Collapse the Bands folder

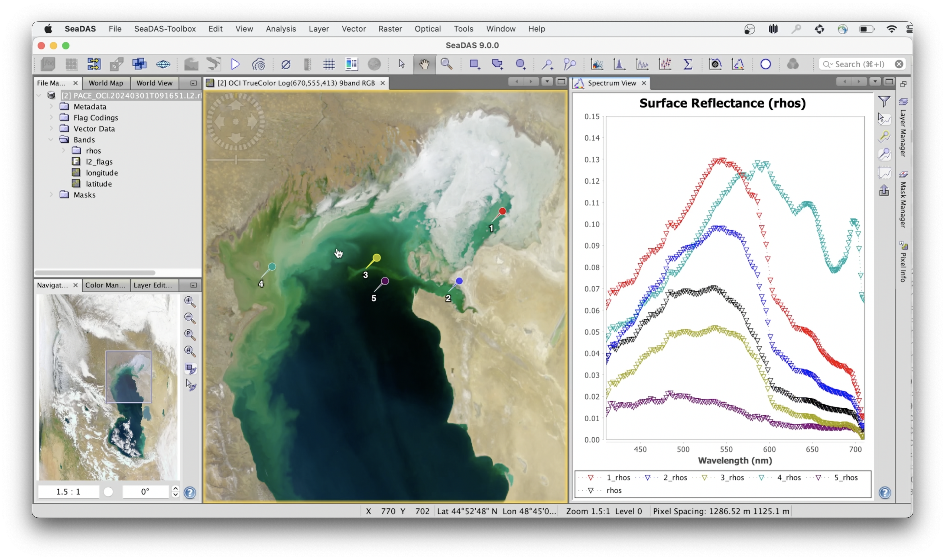coord(51,140)
